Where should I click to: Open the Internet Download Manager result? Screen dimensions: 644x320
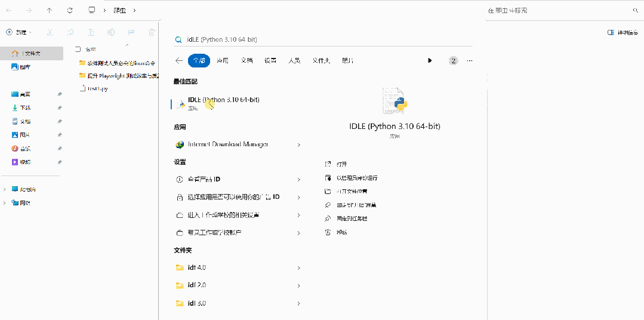[239, 144]
